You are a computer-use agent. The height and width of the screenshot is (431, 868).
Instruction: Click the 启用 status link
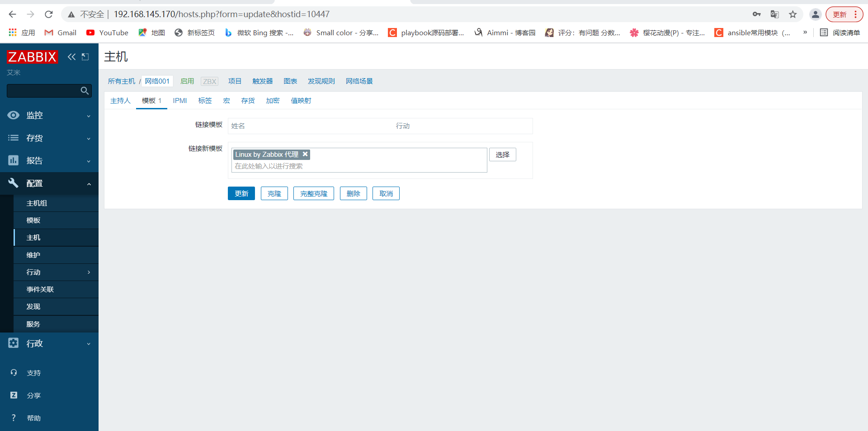(187, 81)
